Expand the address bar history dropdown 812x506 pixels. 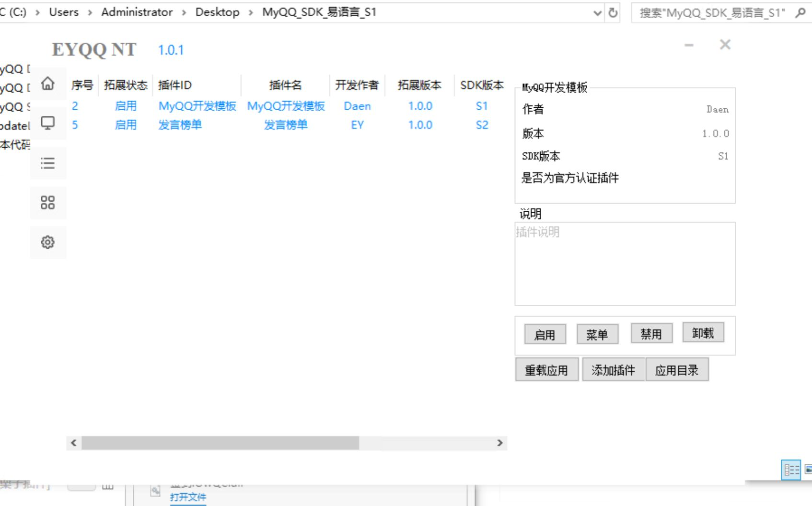(x=597, y=13)
